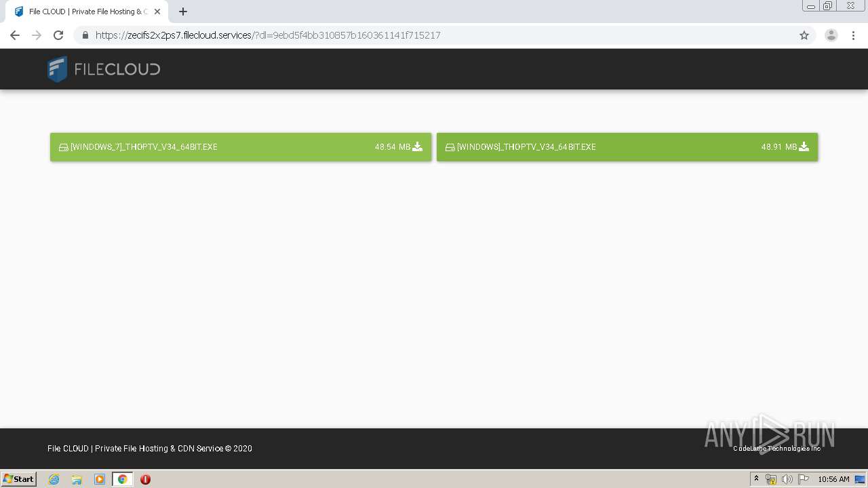The image size is (868, 488).
Task: Click drive icon before [WINDOWS_7] filename
Action: tap(64, 147)
